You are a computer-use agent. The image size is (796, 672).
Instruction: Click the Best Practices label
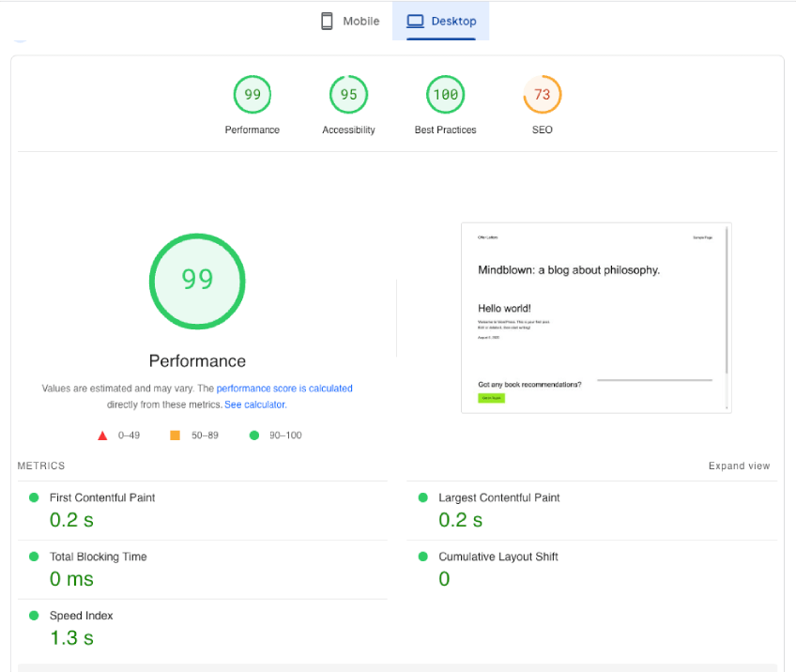445,130
